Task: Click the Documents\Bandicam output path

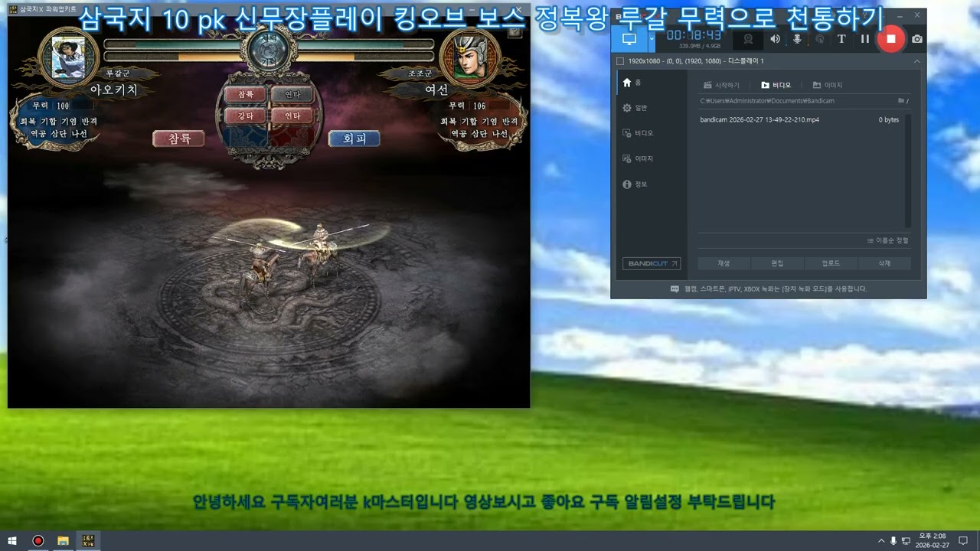Action: 767,101
